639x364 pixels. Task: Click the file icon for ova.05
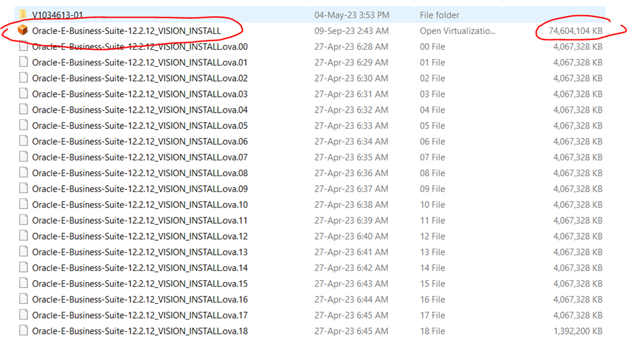24,126
